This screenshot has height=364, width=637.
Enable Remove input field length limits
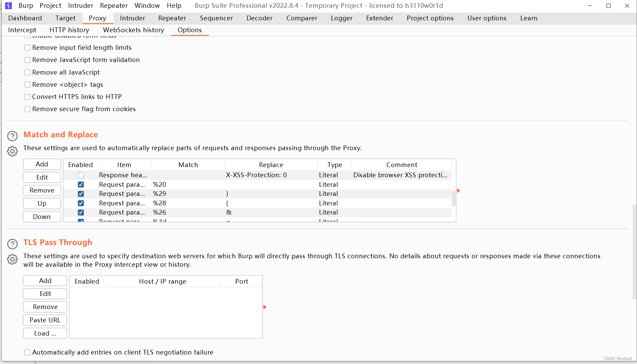click(27, 48)
